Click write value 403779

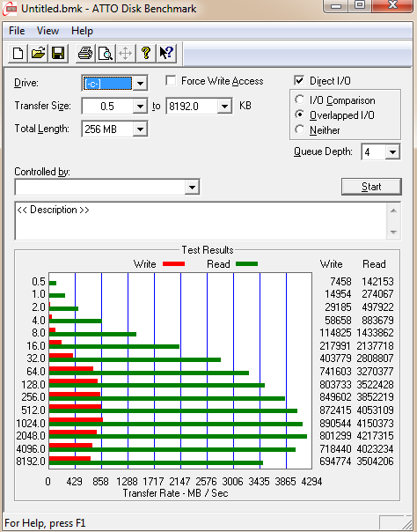tap(335, 358)
